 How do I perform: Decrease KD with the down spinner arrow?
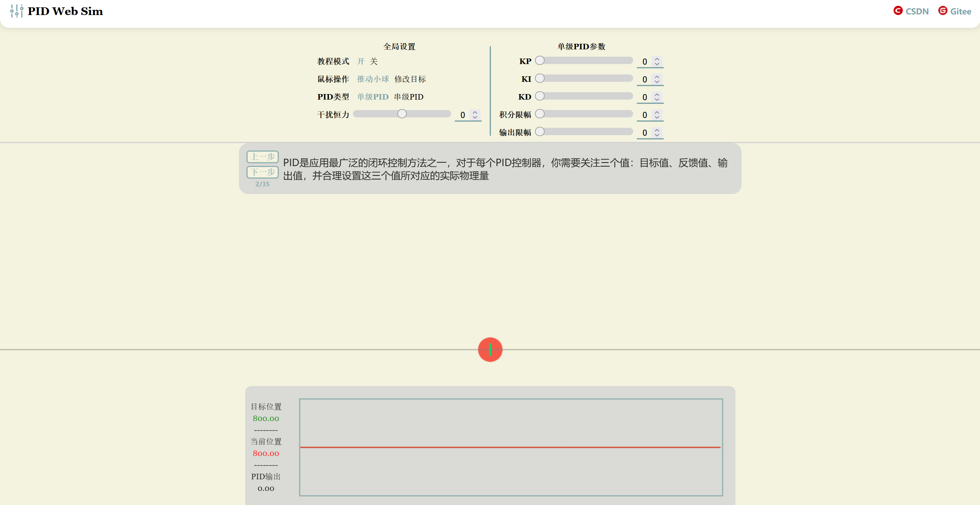tap(657, 99)
